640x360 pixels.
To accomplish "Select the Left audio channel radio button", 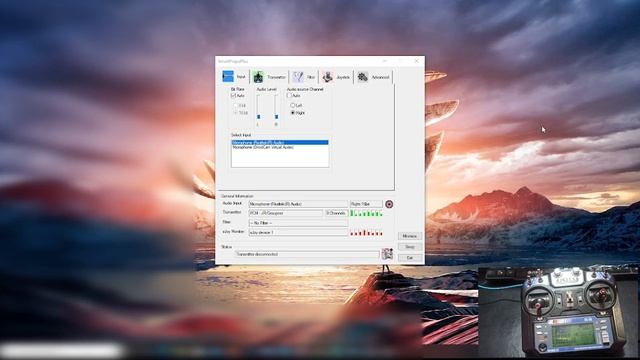I will coord(292,105).
